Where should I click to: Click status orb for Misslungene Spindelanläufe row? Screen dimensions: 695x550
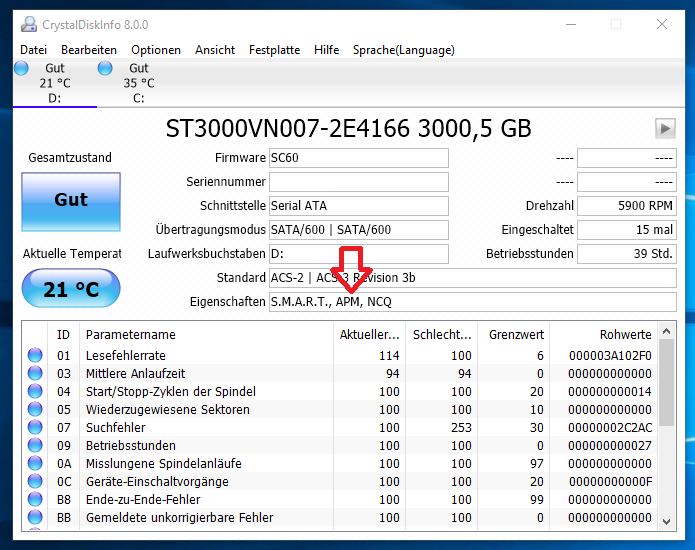coord(35,463)
